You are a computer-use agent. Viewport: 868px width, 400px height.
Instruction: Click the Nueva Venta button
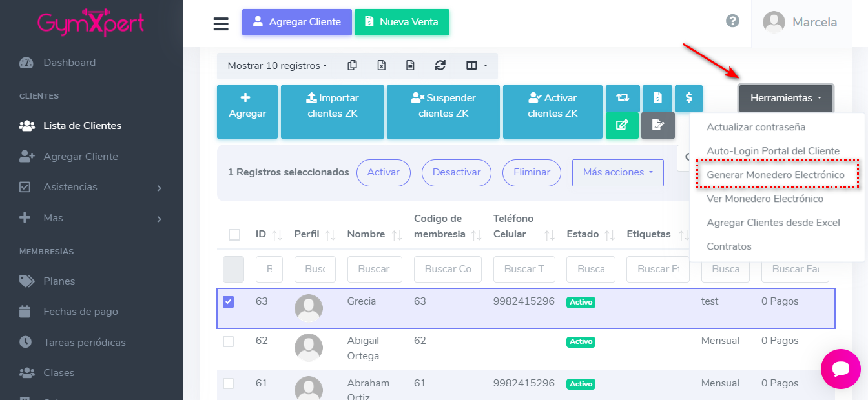click(x=401, y=22)
